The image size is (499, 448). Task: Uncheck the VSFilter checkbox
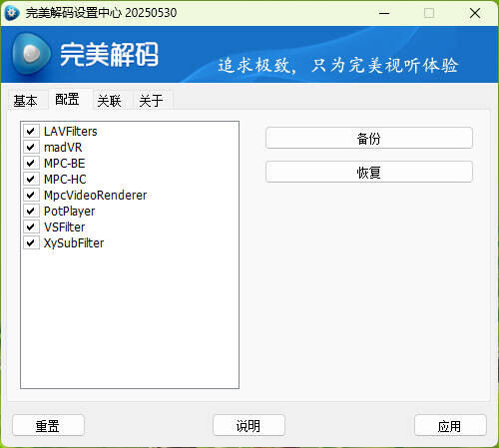click(x=31, y=226)
